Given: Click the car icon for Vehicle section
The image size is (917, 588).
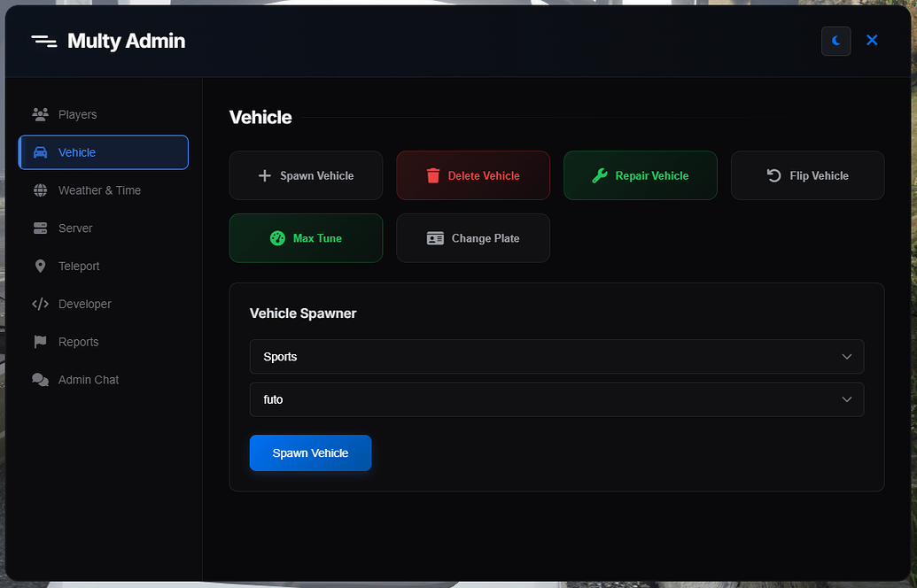Looking at the screenshot, I should coord(40,151).
